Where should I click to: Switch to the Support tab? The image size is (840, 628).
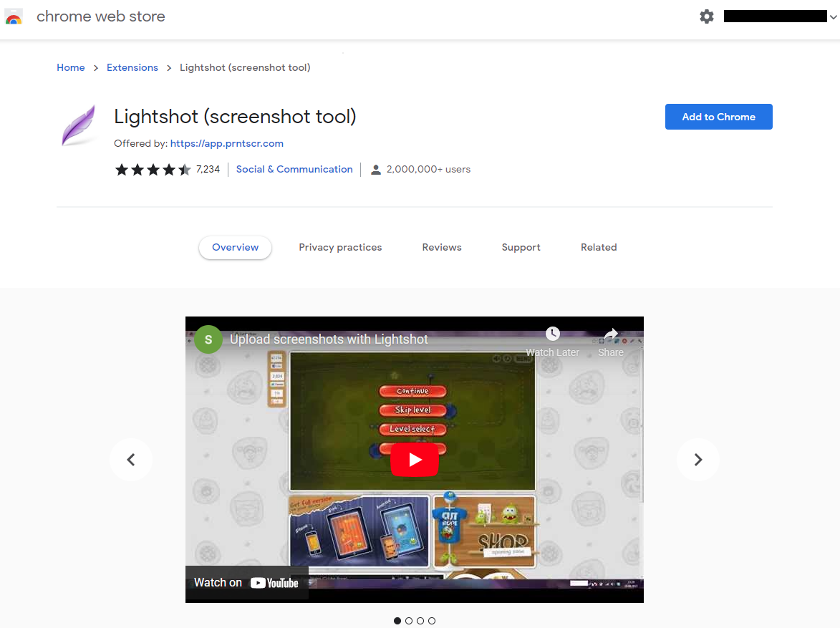click(x=521, y=248)
